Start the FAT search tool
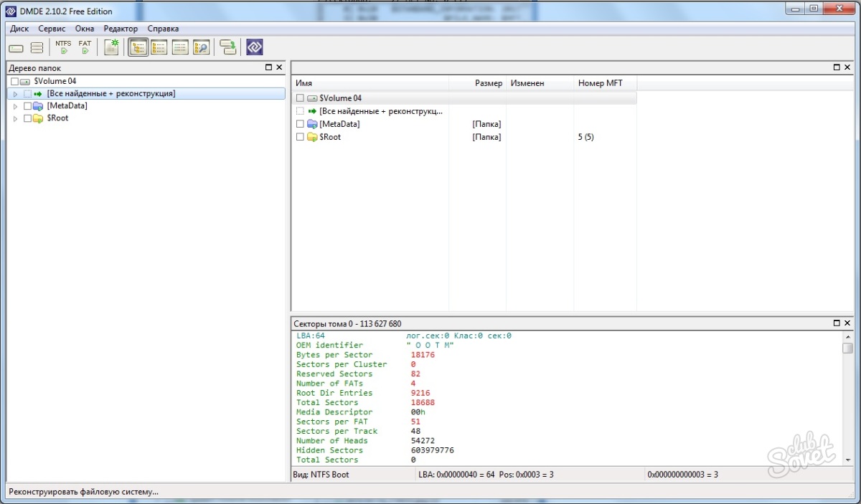The height and width of the screenshot is (504, 861). click(x=85, y=47)
